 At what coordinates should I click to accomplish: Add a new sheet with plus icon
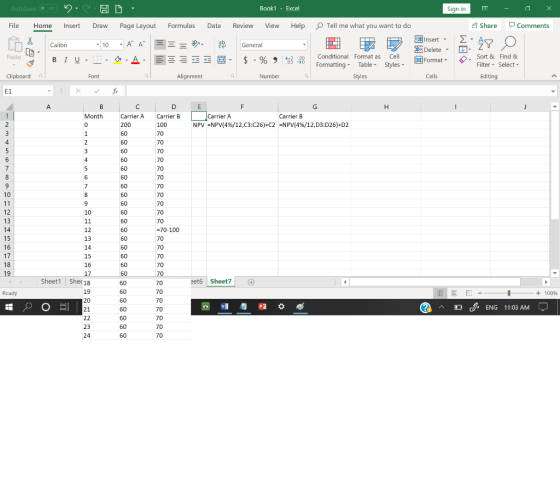tap(251, 282)
